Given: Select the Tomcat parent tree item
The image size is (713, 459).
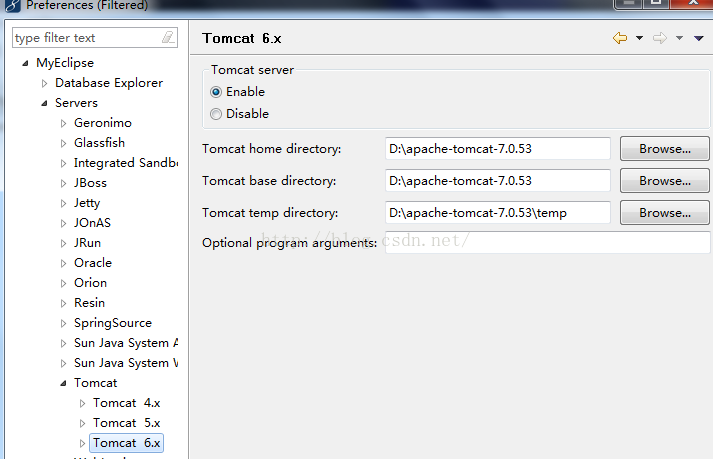Looking at the screenshot, I should tap(95, 383).
